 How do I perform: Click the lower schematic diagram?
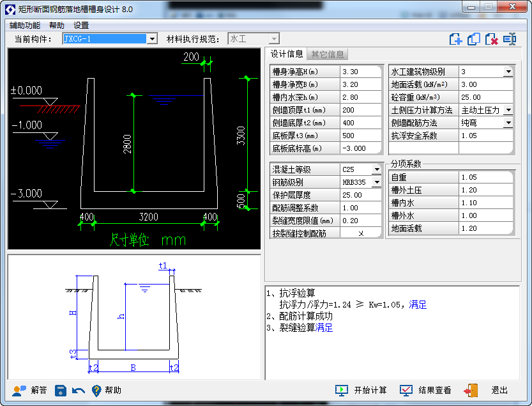134,317
